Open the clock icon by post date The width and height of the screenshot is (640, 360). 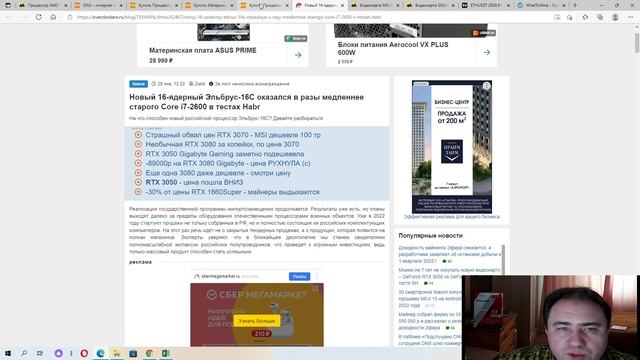[153, 84]
